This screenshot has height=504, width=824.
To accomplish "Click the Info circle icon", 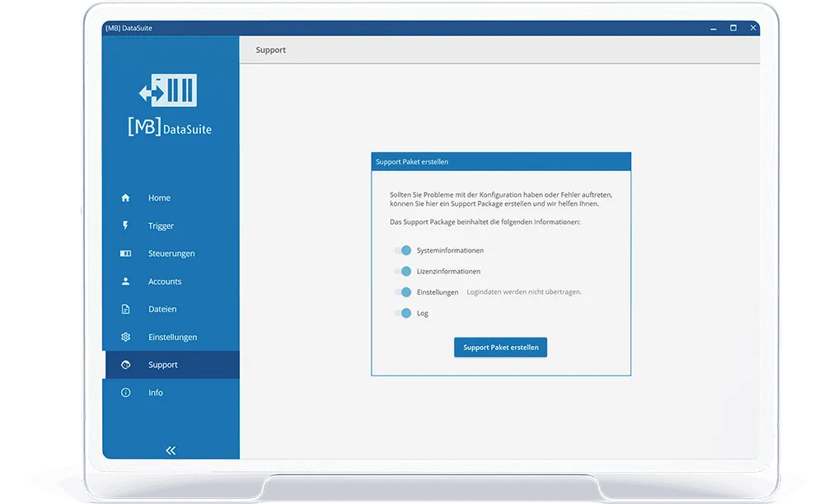I will tap(125, 392).
